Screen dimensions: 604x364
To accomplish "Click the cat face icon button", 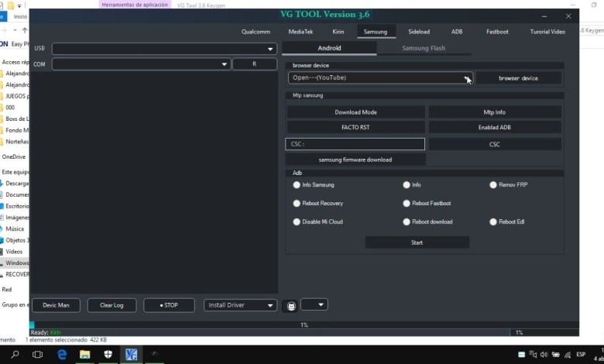I will (x=290, y=306).
